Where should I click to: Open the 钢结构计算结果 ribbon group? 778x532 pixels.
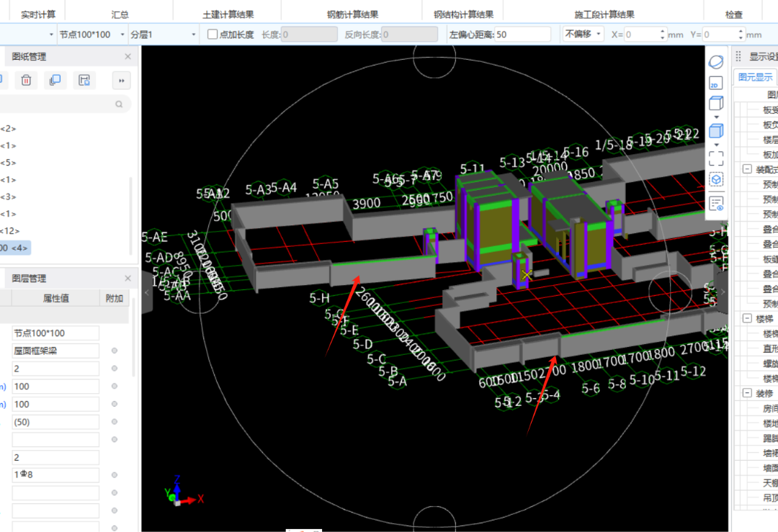point(463,14)
